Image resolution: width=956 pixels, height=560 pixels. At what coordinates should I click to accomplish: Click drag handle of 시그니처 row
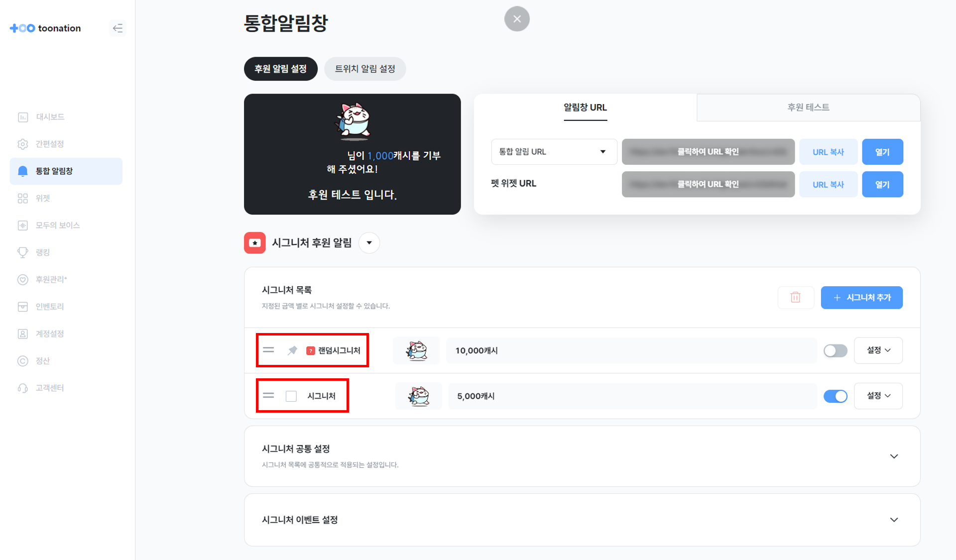click(268, 396)
